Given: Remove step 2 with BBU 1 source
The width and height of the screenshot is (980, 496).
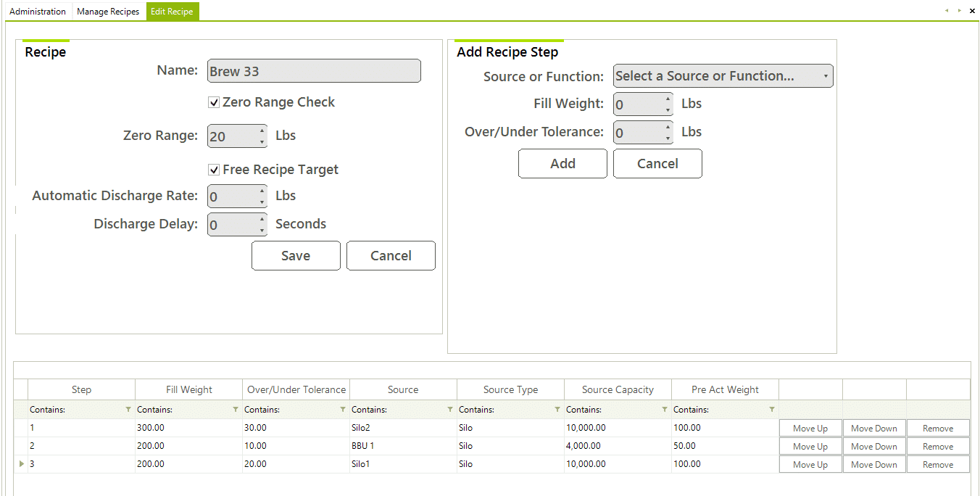Looking at the screenshot, I should point(937,447).
